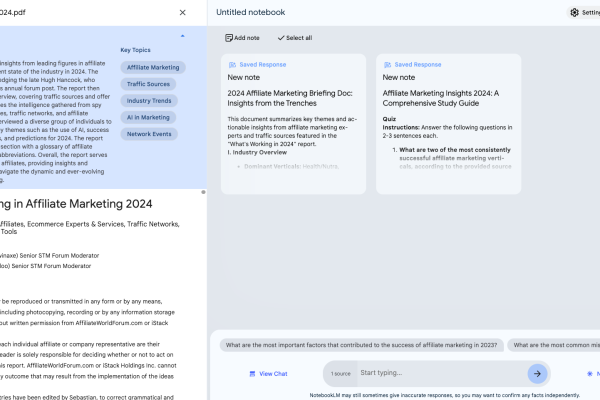Select the AI in Marketing topic chip
Screen dimensions: 600x400
[148, 117]
